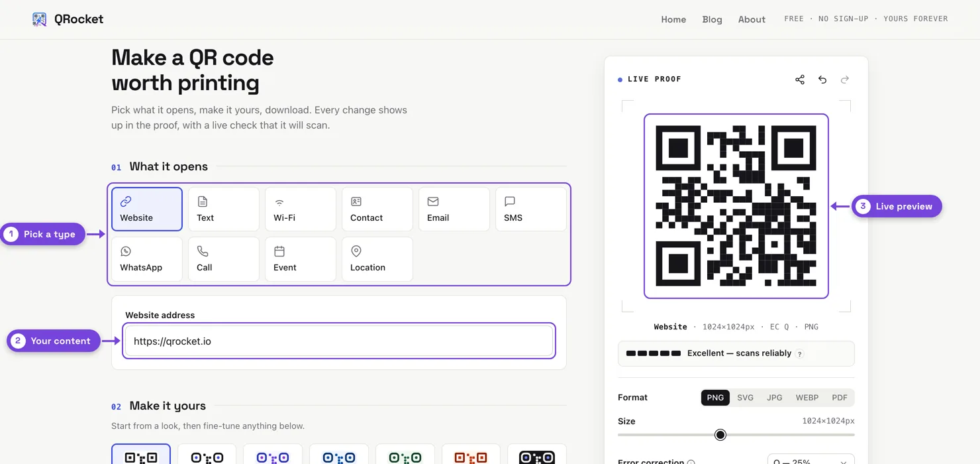Set format to PNG
This screenshot has width=980, height=464.
click(715, 398)
